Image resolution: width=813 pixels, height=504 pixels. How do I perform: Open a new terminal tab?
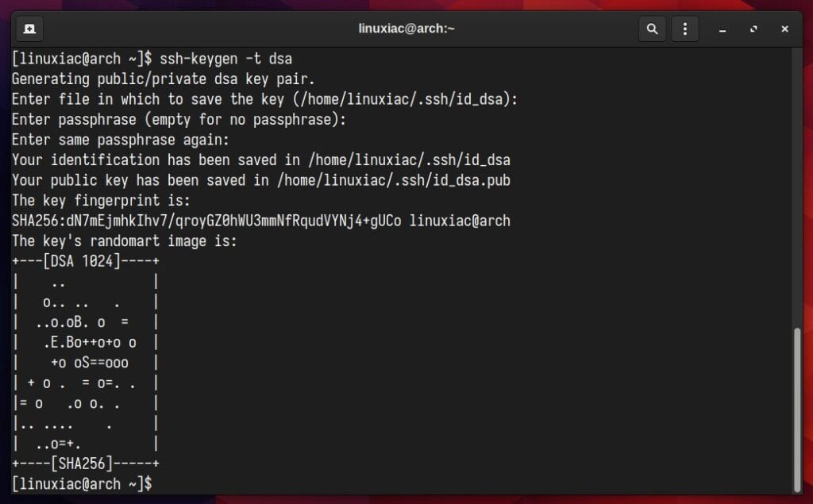(30, 29)
